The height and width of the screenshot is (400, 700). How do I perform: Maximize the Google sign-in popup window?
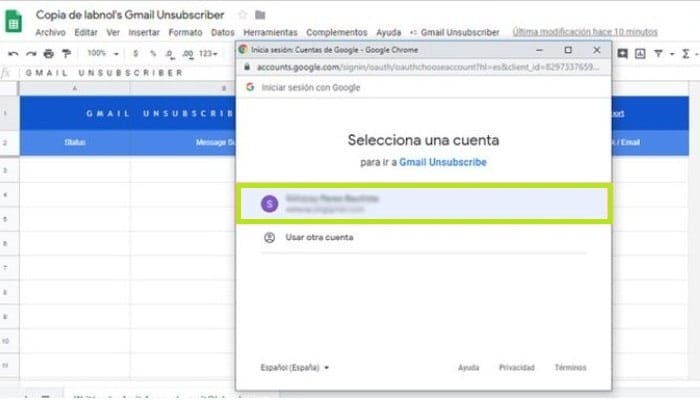click(568, 50)
